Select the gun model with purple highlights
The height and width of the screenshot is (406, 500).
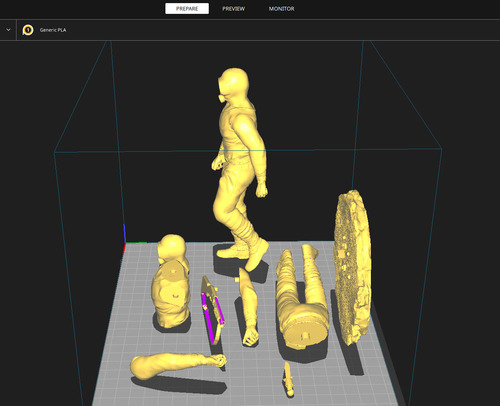coord(212,310)
